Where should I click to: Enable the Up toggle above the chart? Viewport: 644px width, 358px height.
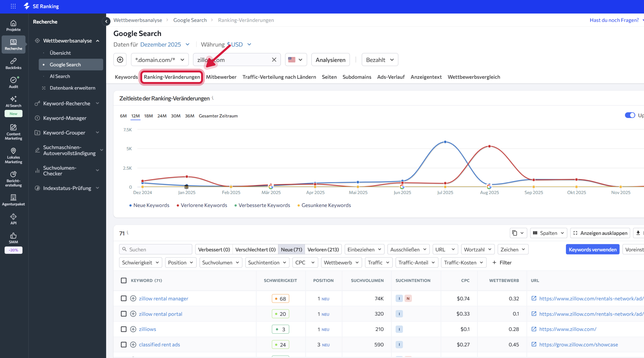(x=630, y=115)
